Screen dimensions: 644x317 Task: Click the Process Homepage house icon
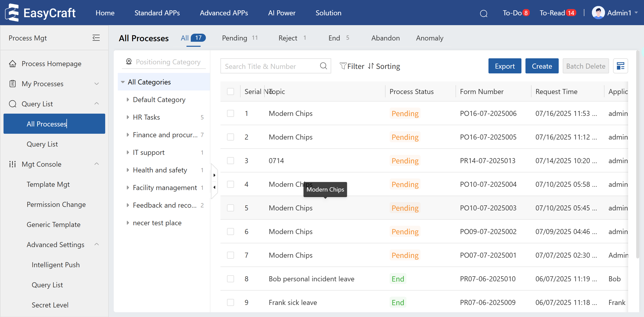pos(13,64)
